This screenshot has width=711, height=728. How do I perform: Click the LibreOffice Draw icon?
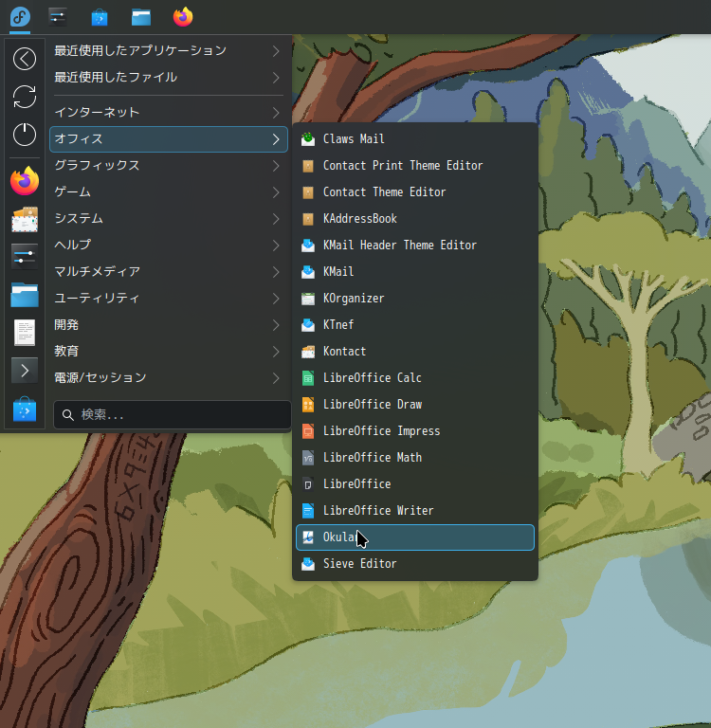[308, 405]
